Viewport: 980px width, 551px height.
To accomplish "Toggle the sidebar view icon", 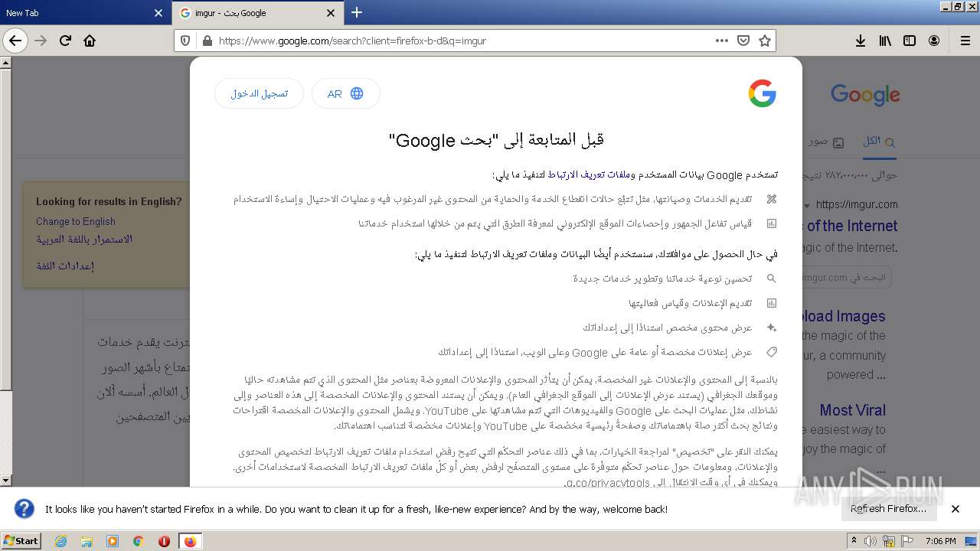I will pyautogui.click(x=910, y=41).
